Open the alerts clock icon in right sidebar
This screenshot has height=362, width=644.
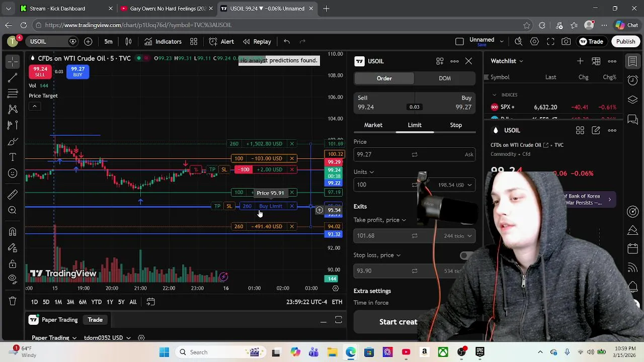click(633, 80)
